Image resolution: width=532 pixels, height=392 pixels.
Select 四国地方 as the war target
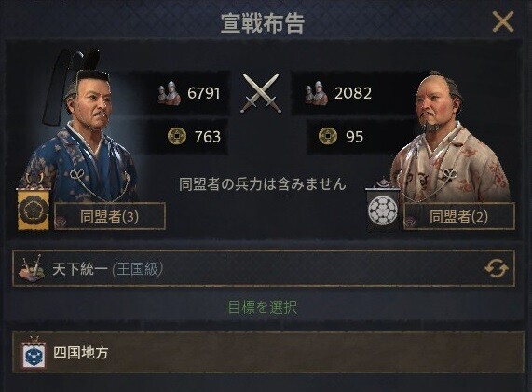pyautogui.click(x=268, y=353)
